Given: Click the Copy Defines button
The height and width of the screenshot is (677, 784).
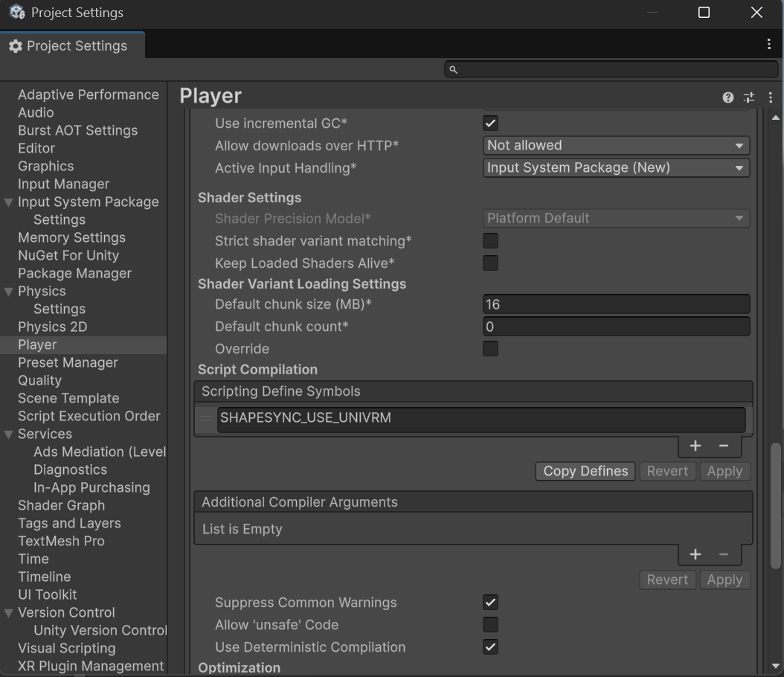Looking at the screenshot, I should (585, 471).
